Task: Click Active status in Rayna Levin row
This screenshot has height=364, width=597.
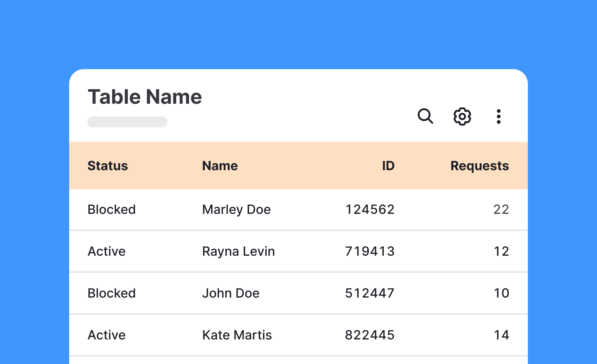Action: pyautogui.click(x=106, y=251)
